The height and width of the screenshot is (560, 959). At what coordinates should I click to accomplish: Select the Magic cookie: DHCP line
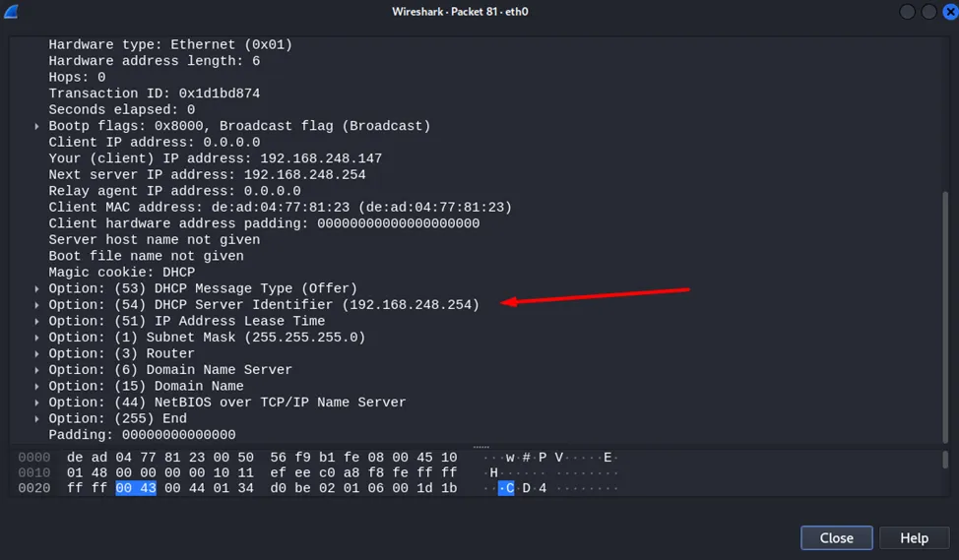(122, 273)
